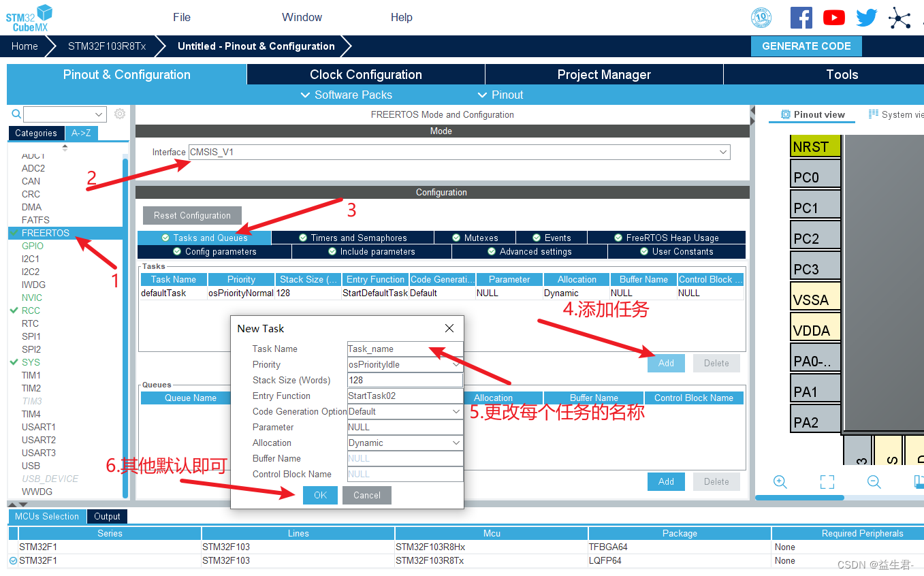Open the Twitter icon link
Image resolution: width=924 pixels, height=576 pixels.
tap(866, 18)
